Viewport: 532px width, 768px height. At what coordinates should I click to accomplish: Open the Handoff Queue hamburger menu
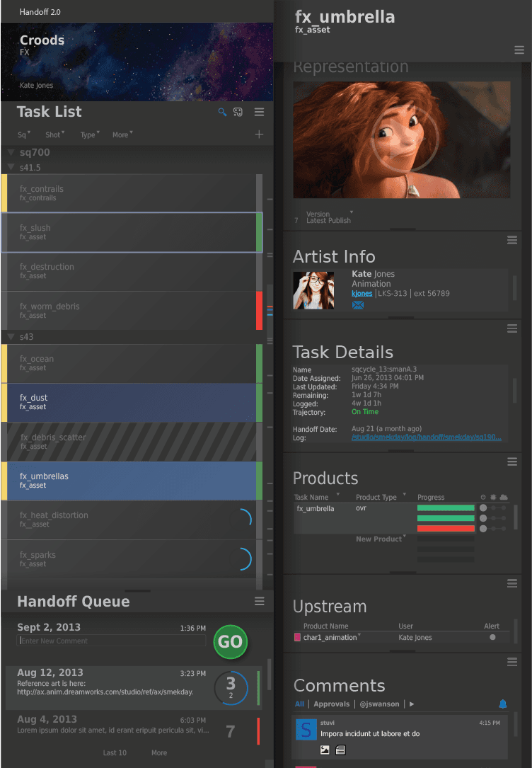[x=260, y=601]
